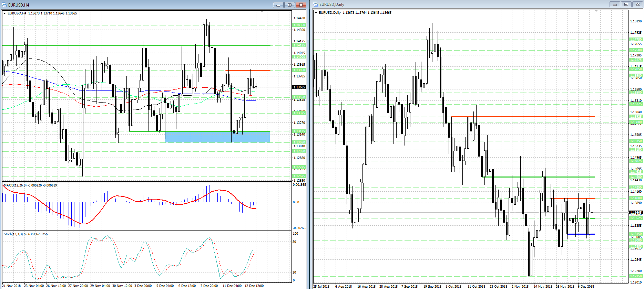Click the 1.18190 price label on Daily axis
This screenshot has height=289, width=644.
(x=636, y=21)
